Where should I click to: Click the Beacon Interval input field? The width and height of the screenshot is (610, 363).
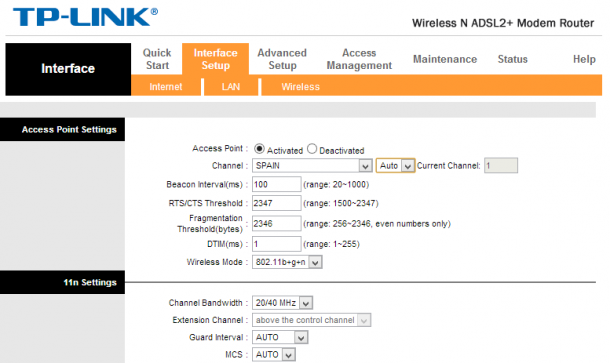point(276,184)
